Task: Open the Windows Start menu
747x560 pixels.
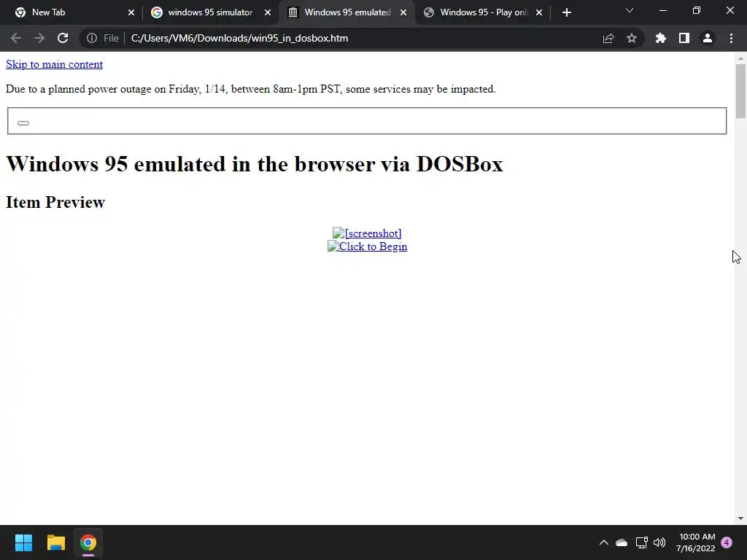Action: [23, 542]
